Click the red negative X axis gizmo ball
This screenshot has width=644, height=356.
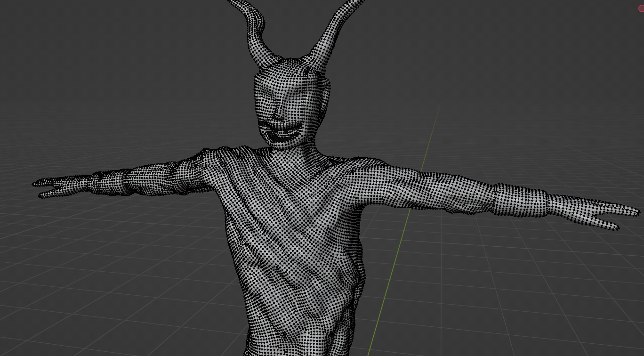[x=641, y=8]
